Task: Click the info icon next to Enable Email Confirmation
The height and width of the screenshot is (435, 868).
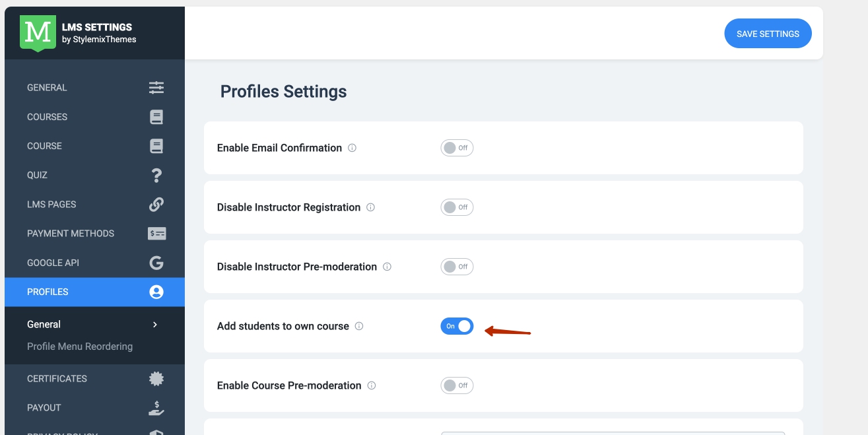Action: tap(352, 148)
